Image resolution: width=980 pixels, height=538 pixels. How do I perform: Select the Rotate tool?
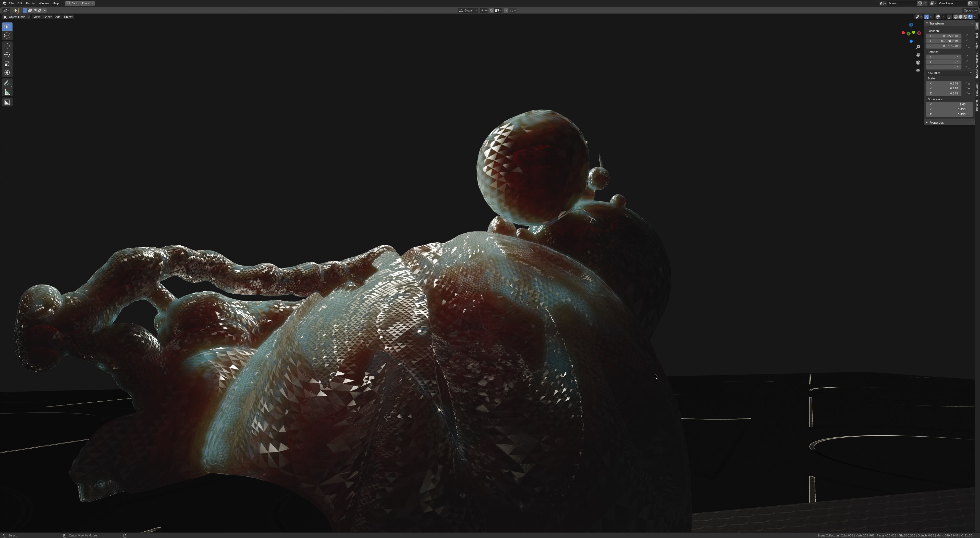[7, 54]
